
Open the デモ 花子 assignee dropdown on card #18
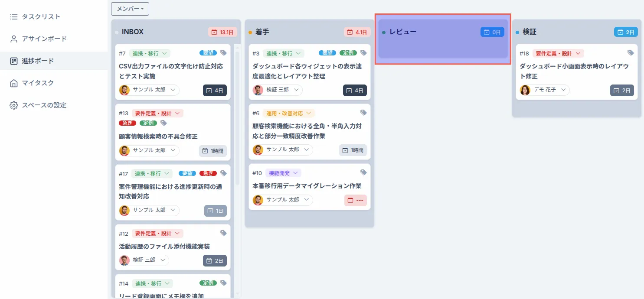click(x=544, y=90)
